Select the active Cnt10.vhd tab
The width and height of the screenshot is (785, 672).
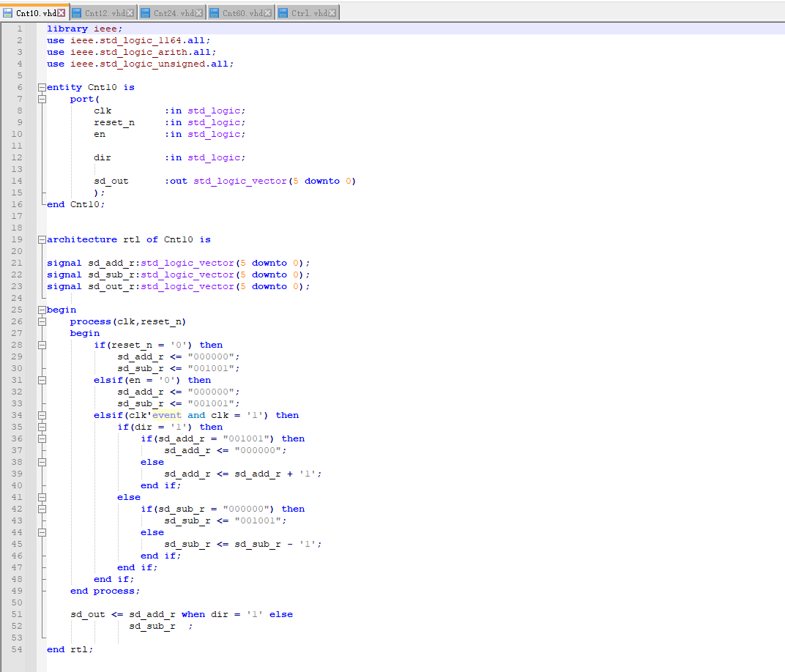(36, 12)
